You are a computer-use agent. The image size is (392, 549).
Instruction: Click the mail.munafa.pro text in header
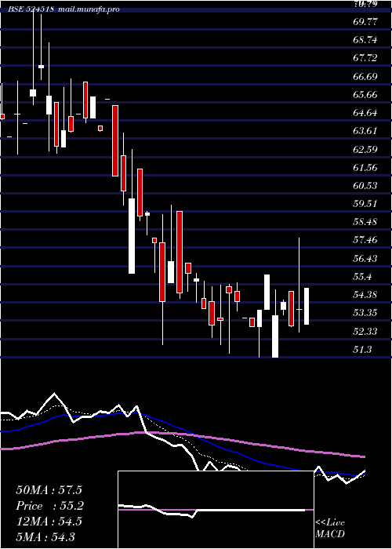click(88, 9)
